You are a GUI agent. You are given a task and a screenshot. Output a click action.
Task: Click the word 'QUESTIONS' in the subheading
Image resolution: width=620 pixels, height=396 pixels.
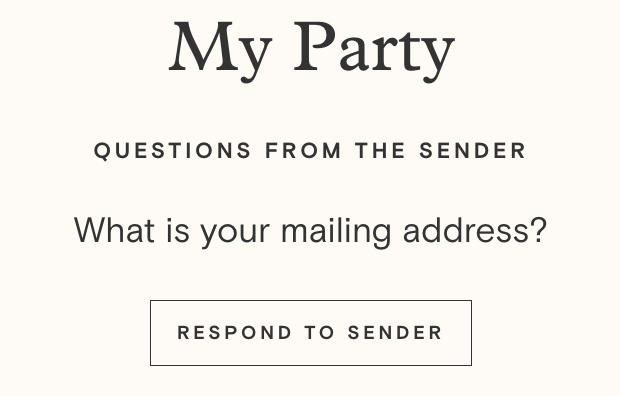(x=172, y=151)
